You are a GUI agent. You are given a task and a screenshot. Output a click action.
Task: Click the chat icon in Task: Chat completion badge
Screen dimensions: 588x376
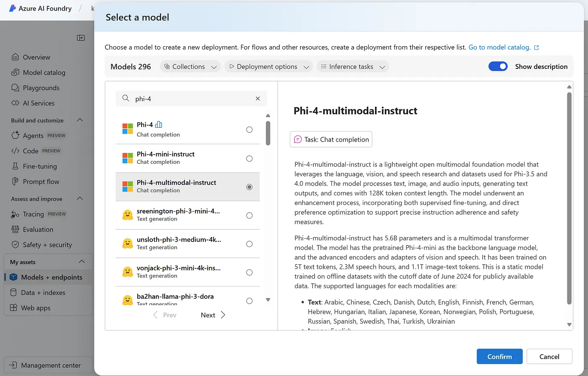[298, 139]
